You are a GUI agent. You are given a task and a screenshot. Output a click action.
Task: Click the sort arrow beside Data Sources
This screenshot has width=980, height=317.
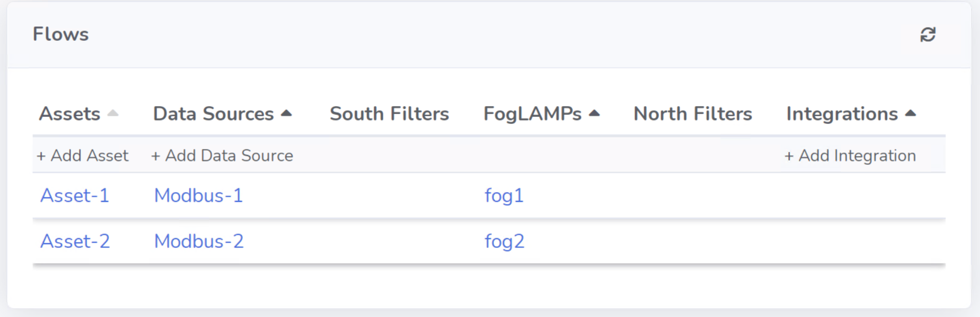pyautogui.click(x=286, y=113)
